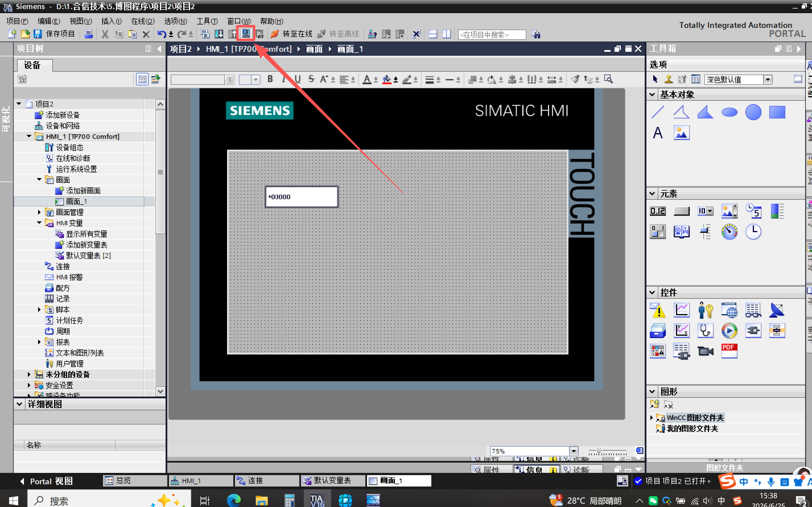Open 默认变量表 [2] tree item
Screen dimensions: 812x507
88,255
